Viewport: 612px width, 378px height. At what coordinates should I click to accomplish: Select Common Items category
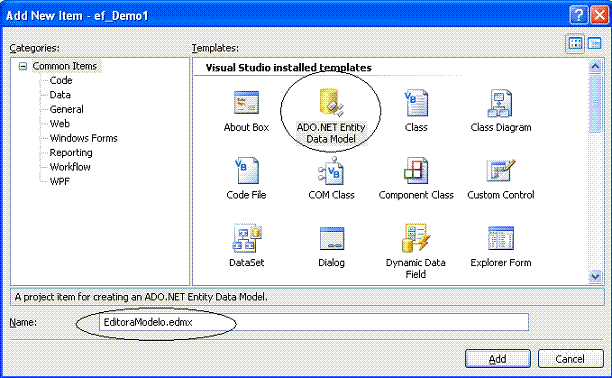pyautogui.click(x=64, y=66)
